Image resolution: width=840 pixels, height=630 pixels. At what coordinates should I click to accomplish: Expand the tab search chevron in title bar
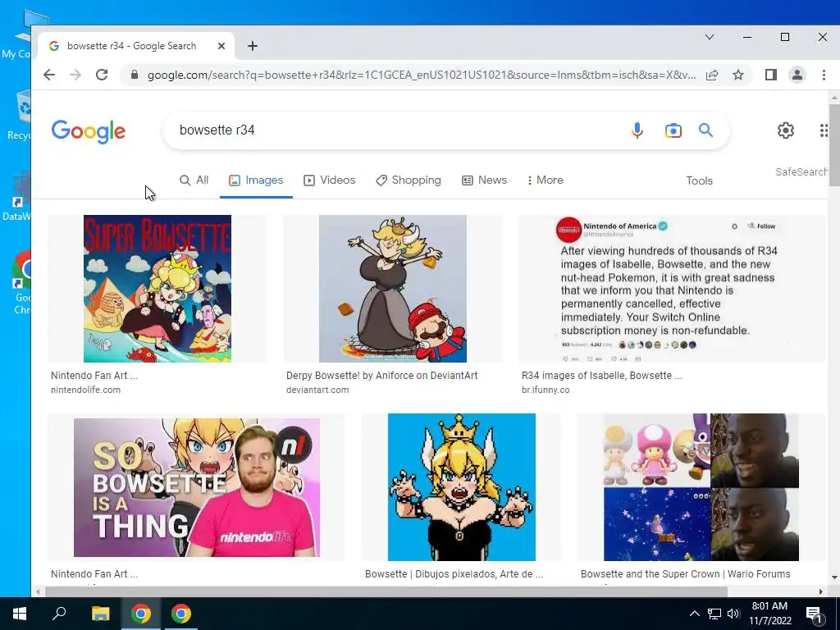tap(710, 37)
